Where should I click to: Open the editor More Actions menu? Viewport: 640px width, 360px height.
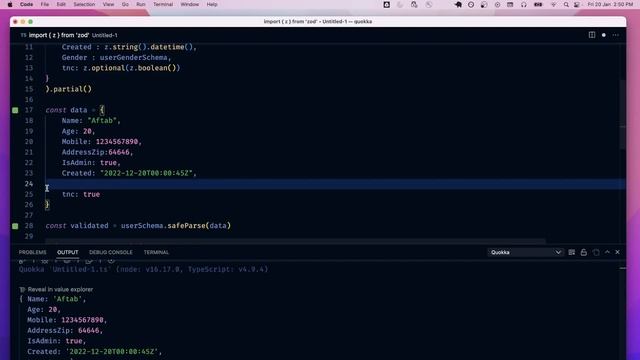coord(616,35)
